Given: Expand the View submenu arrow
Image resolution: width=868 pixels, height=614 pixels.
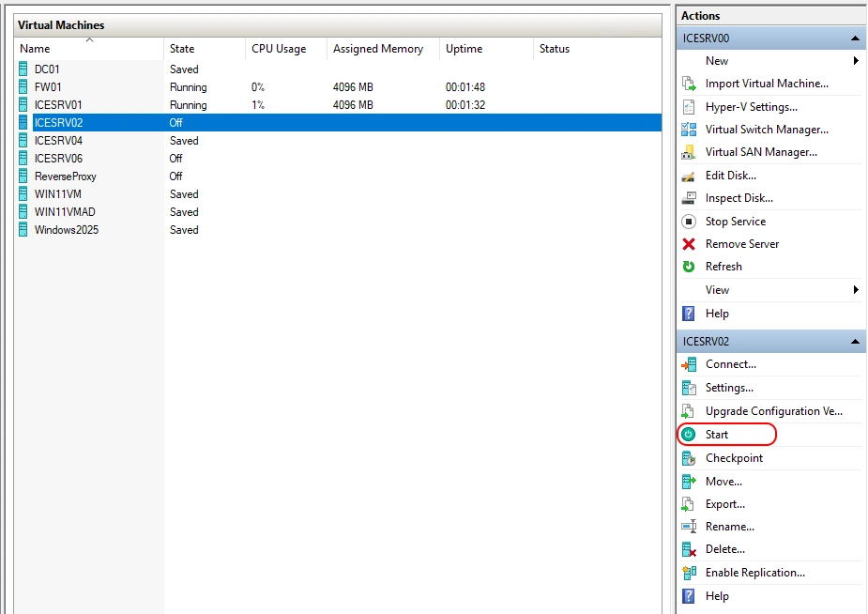Looking at the screenshot, I should (x=856, y=290).
